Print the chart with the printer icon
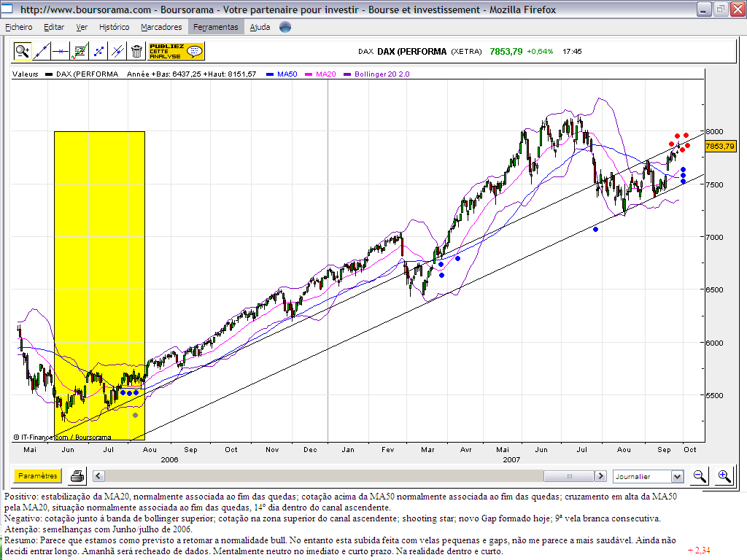The image size is (747, 560). (77, 475)
